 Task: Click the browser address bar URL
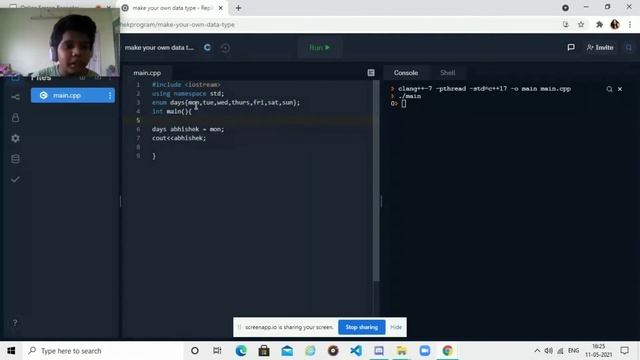pos(178,24)
